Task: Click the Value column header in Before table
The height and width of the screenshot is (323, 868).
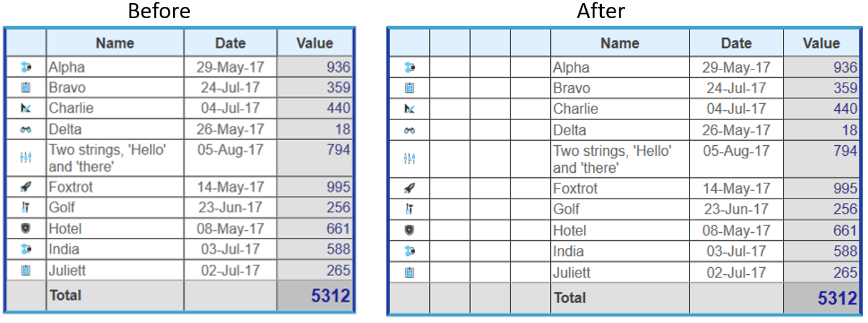Action: tap(314, 43)
